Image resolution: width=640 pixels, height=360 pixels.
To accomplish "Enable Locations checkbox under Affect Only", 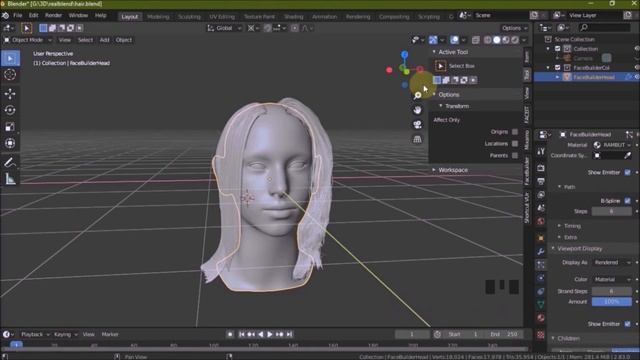I will coord(515,144).
